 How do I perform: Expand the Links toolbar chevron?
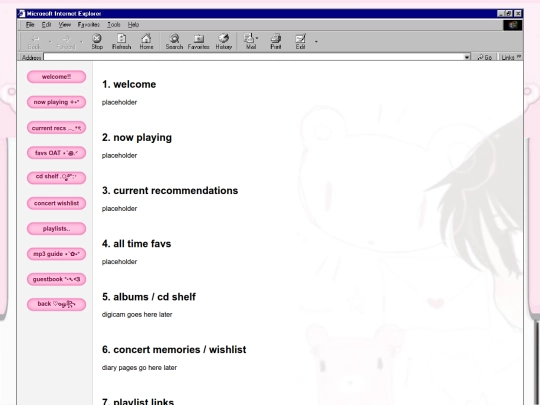click(x=519, y=57)
